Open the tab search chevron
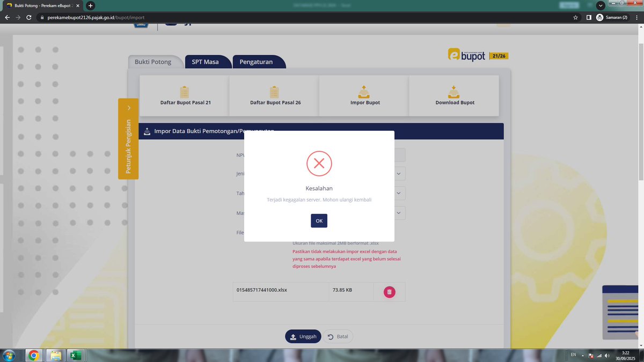Viewport: 644px width, 362px height. (601, 5)
